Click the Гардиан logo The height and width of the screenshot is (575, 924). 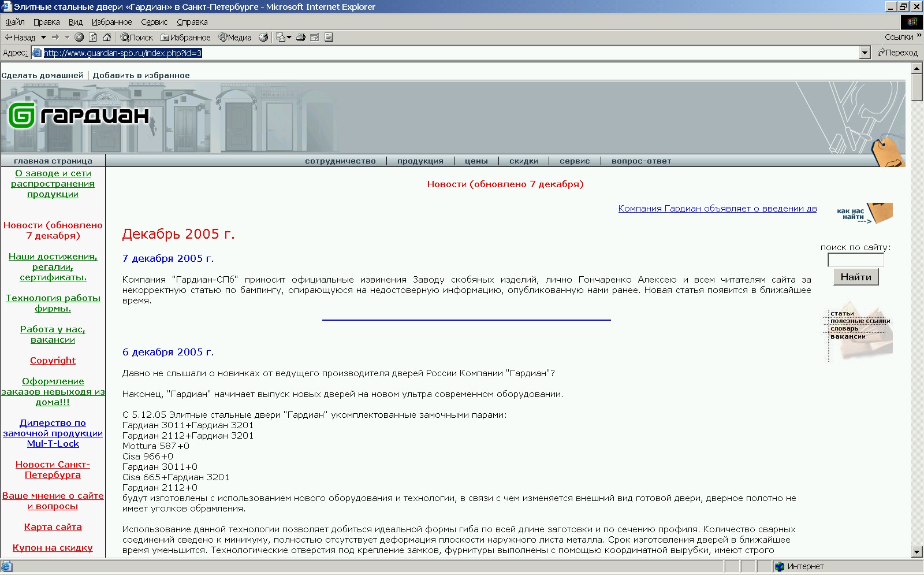pos(79,116)
